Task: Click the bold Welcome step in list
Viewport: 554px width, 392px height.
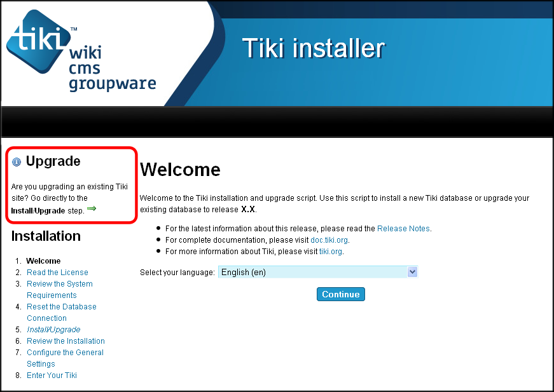Action: pyautogui.click(x=43, y=261)
